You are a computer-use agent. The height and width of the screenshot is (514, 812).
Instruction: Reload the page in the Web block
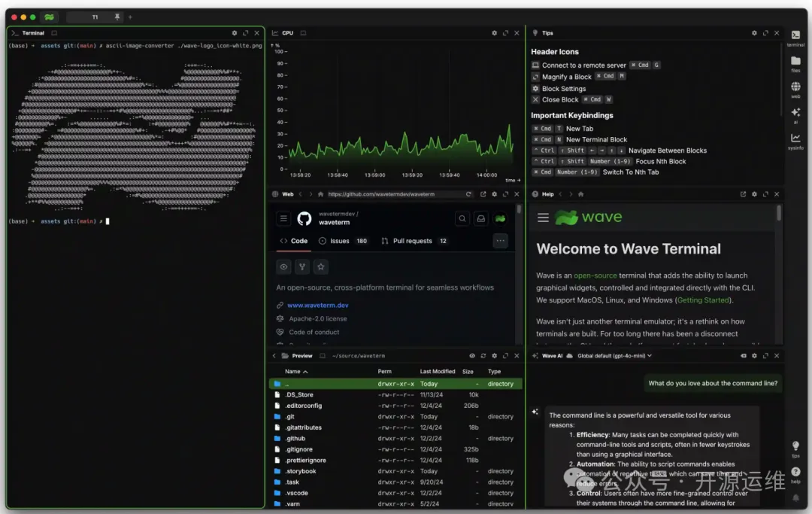tap(468, 194)
